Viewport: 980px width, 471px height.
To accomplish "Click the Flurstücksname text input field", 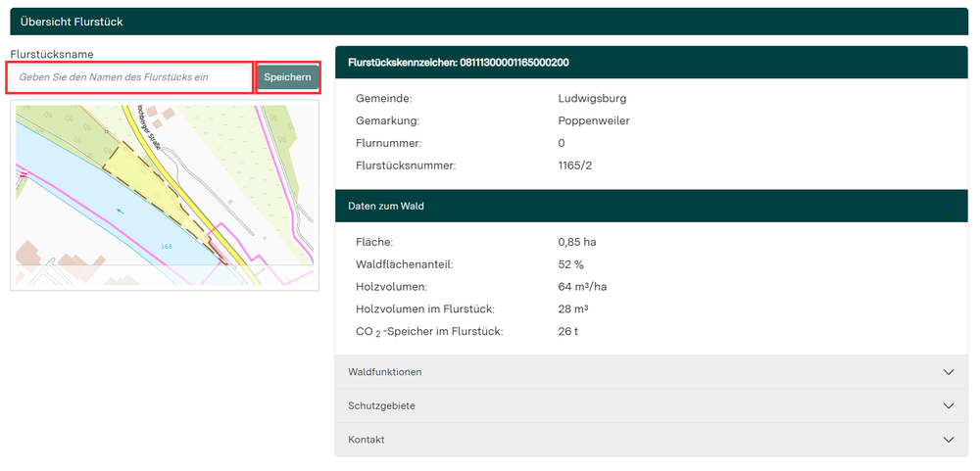I will (129, 77).
